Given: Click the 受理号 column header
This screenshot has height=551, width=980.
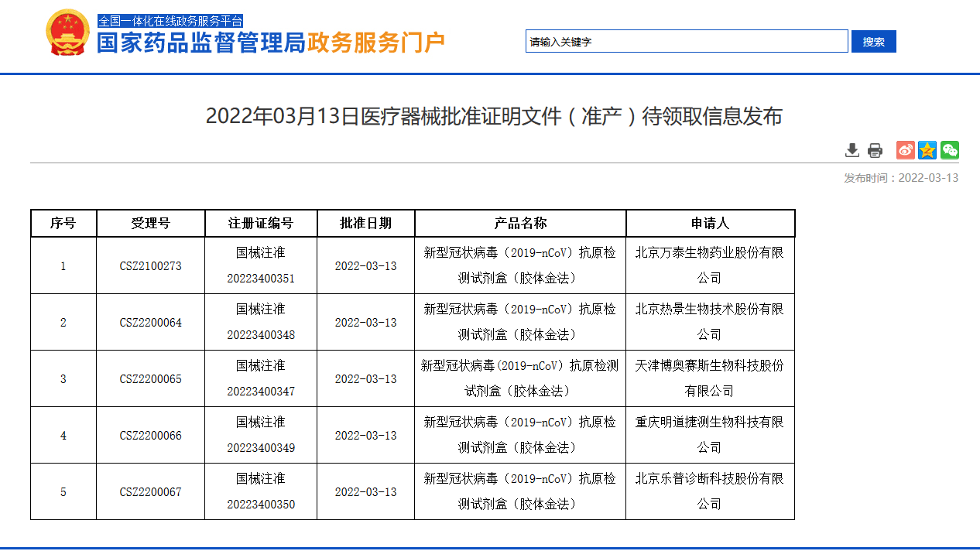Looking at the screenshot, I should (x=150, y=223).
